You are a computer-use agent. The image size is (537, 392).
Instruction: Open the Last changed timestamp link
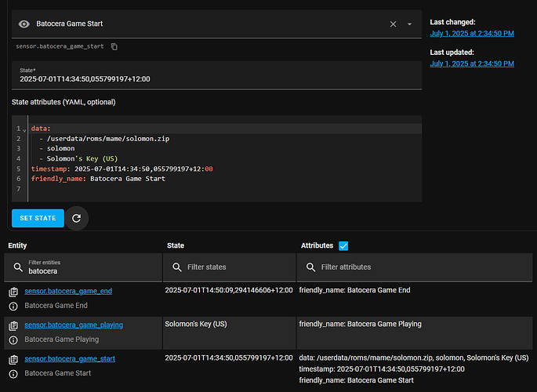[x=472, y=33]
